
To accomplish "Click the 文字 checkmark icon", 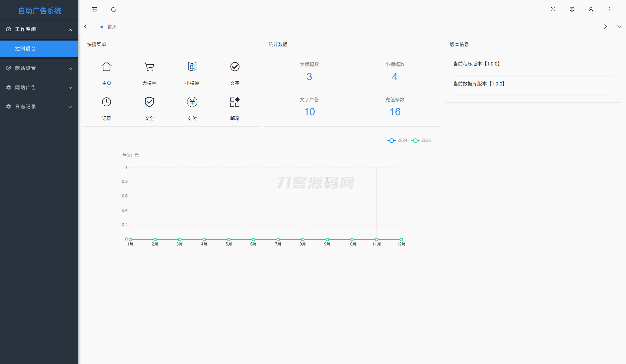I will (235, 67).
